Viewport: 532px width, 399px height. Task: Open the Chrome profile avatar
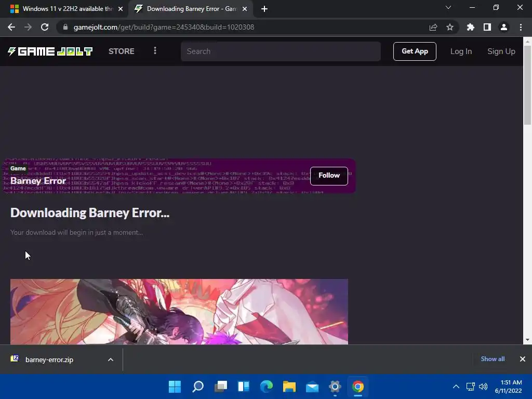[x=504, y=27]
